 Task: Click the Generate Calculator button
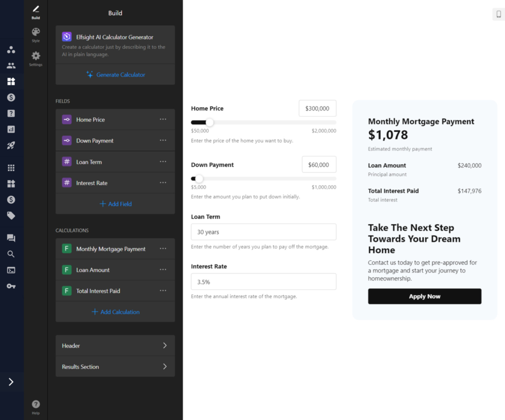tap(115, 74)
